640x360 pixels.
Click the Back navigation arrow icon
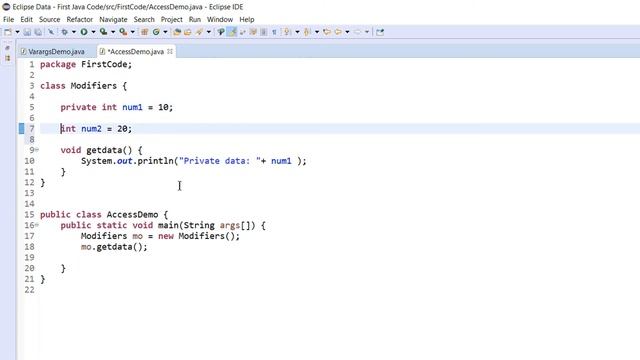point(337,32)
